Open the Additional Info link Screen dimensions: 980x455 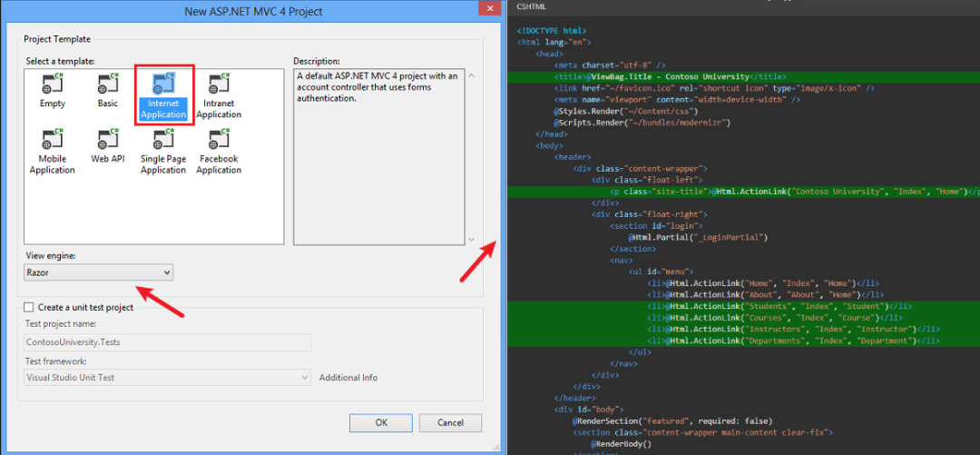(348, 378)
